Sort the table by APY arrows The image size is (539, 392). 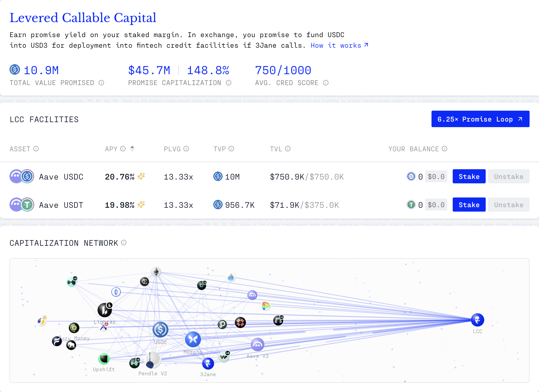pos(132,149)
